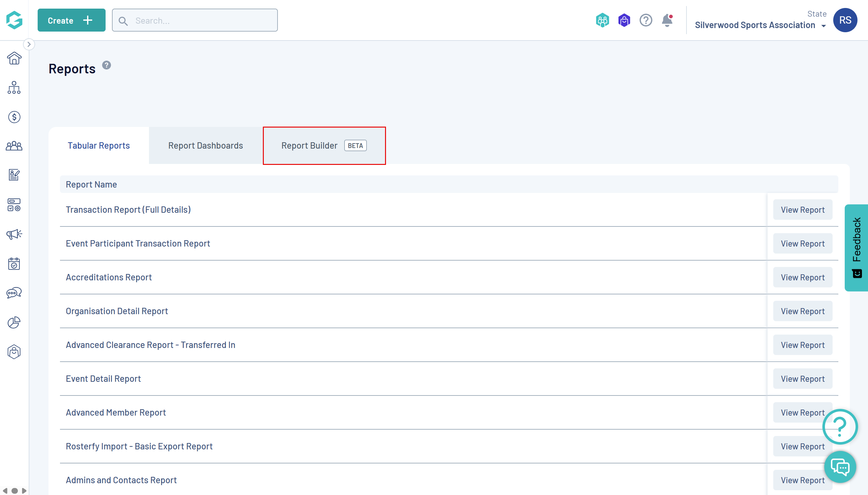
Task: Open the Feedback side panel
Action: (x=856, y=247)
